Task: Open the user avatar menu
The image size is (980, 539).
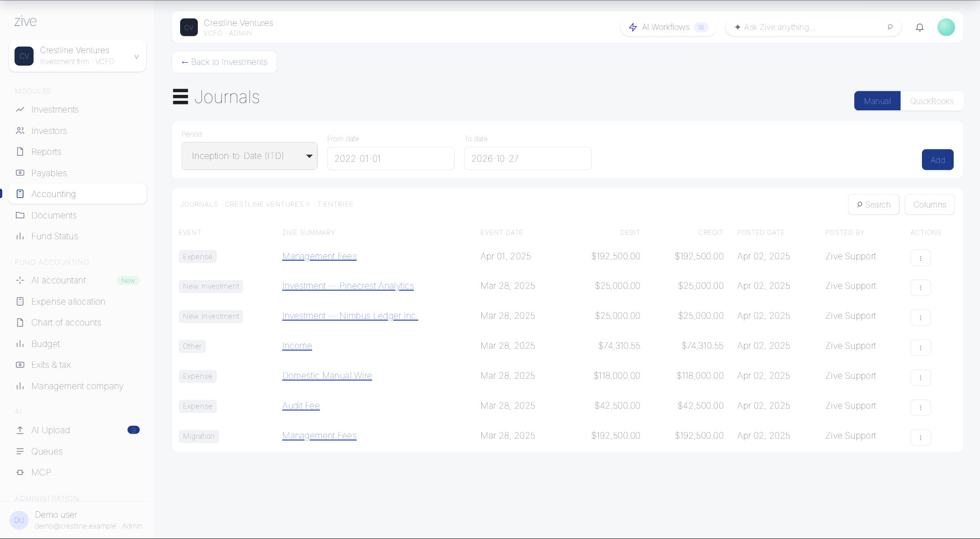Action: (x=946, y=27)
